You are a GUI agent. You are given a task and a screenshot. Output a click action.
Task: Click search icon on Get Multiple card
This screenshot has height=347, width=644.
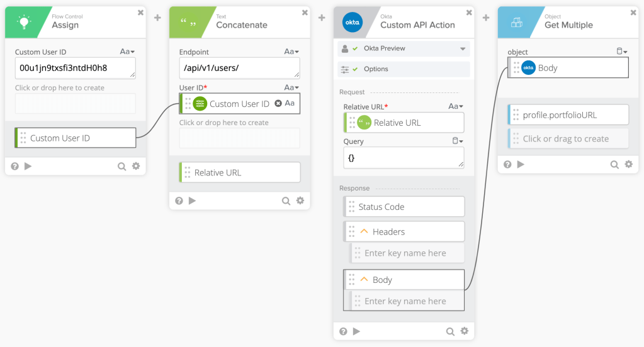coord(614,165)
